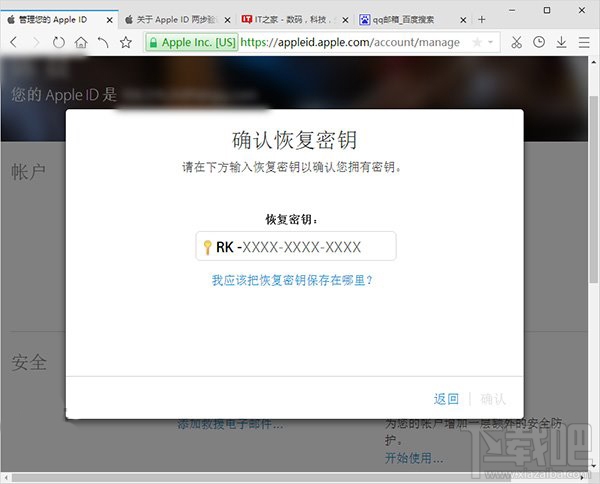Go back with the browser back arrow
Screen dimensions: 600x484
point(14,42)
